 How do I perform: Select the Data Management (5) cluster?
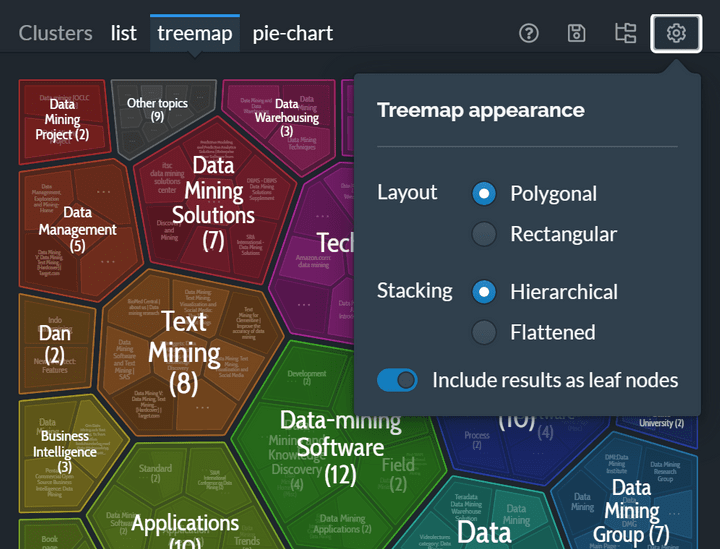[78, 229]
